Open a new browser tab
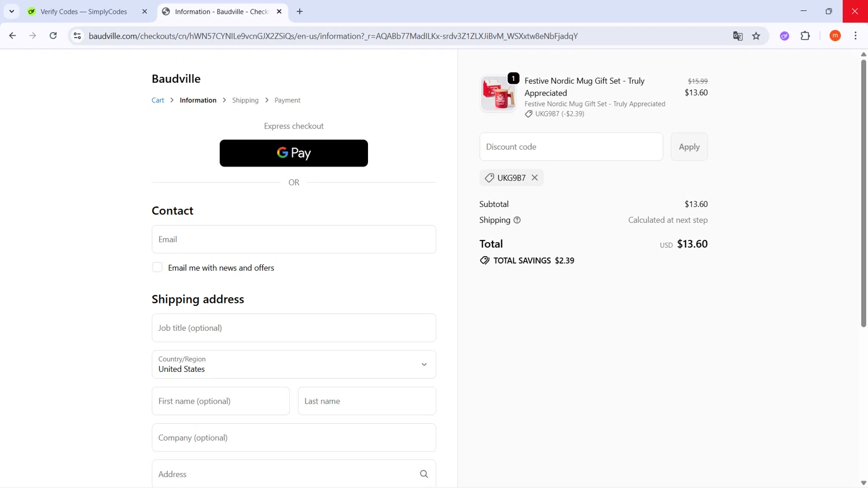This screenshot has width=868, height=488. coord(300,12)
